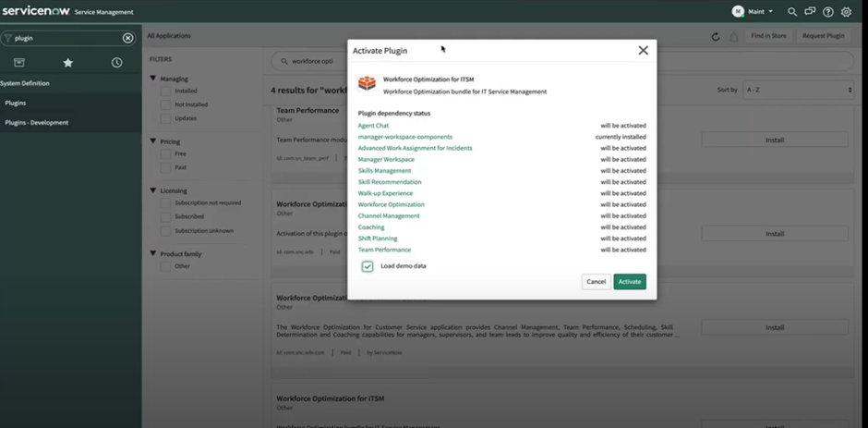Click the Activate button

point(630,282)
